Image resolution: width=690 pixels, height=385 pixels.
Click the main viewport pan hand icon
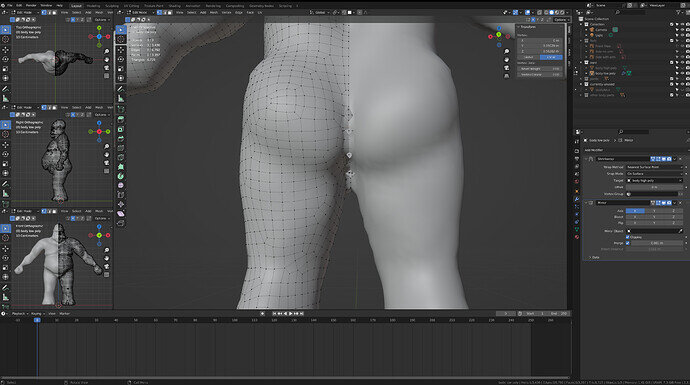(506, 59)
